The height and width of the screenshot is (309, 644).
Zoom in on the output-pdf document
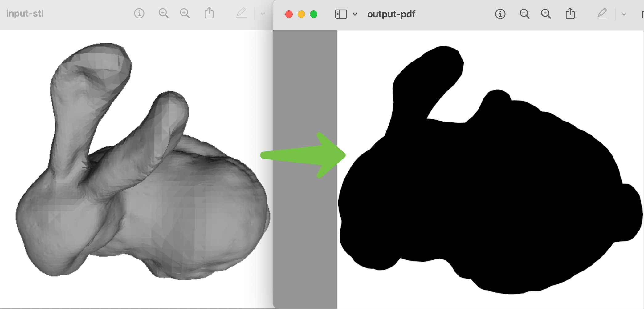[x=546, y=14]
